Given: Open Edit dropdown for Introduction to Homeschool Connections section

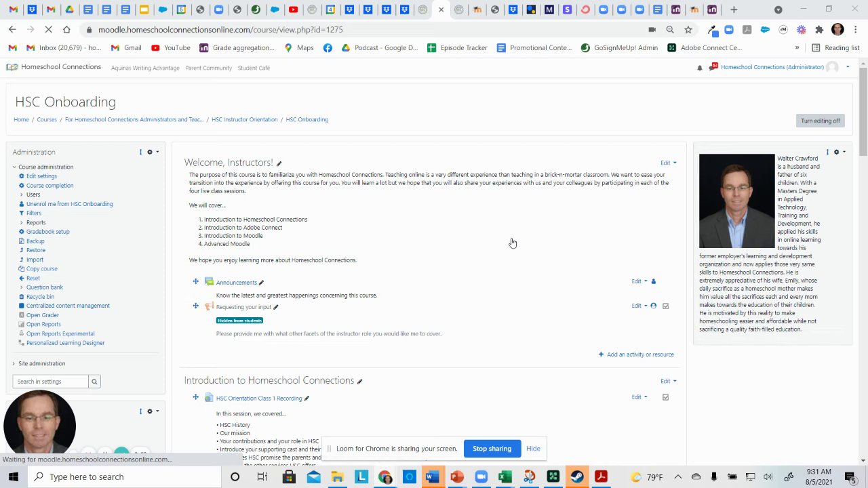Looking at the screenshot, I should click(x=668, y=381).
